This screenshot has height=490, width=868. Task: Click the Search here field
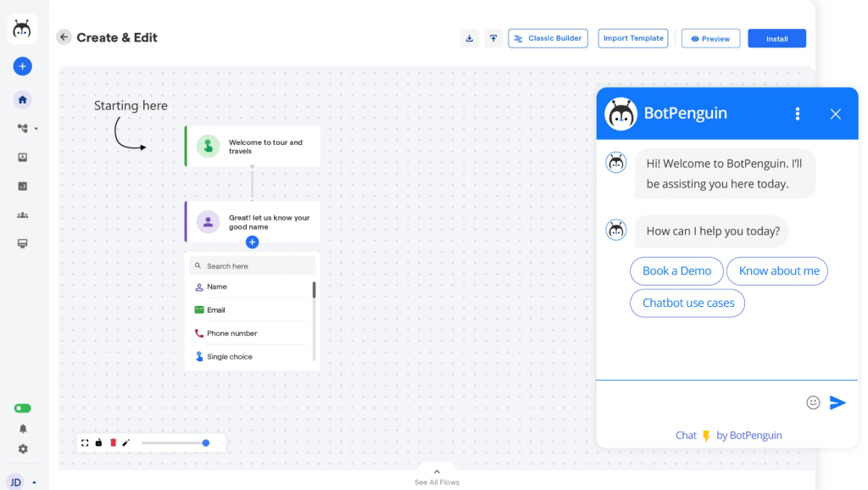click(253, 265)
